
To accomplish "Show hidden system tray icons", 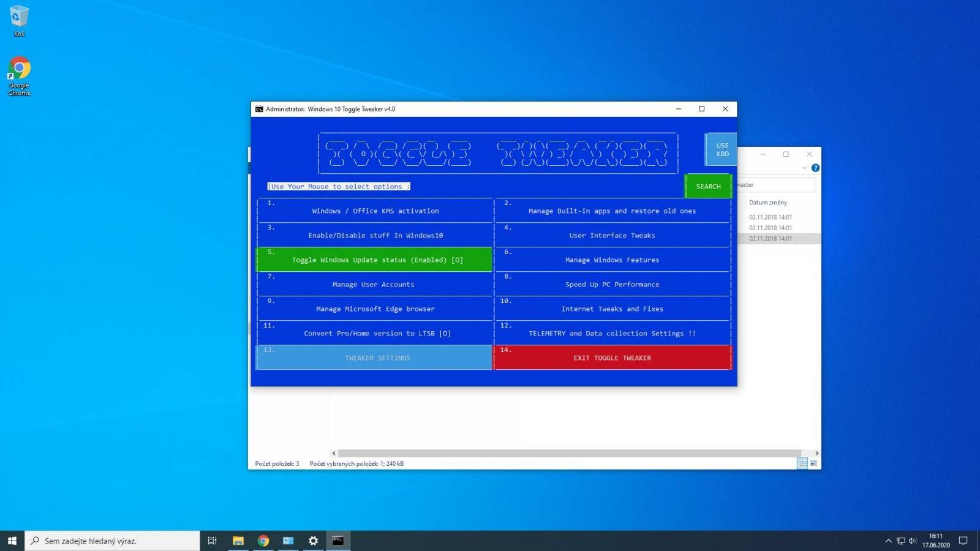I will pos(888,541).
